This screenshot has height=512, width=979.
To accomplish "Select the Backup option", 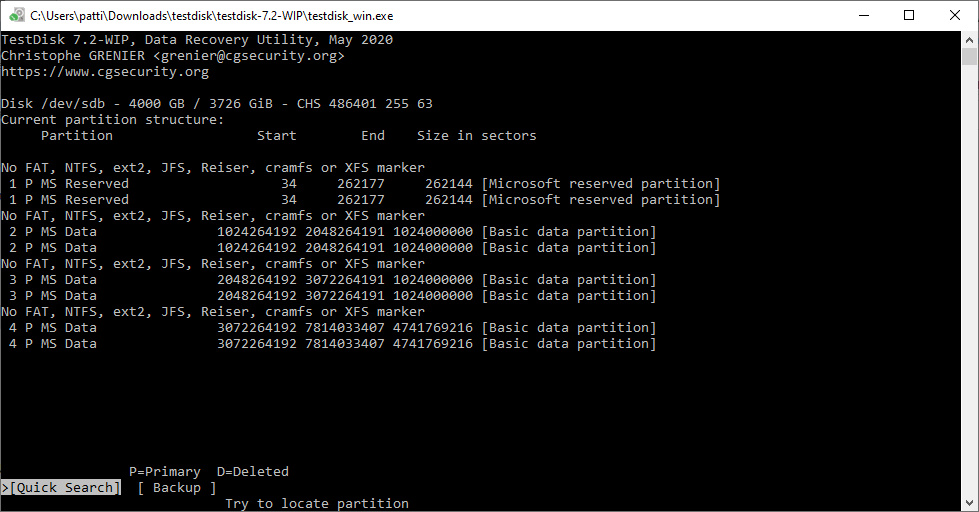I will [177, 488].
